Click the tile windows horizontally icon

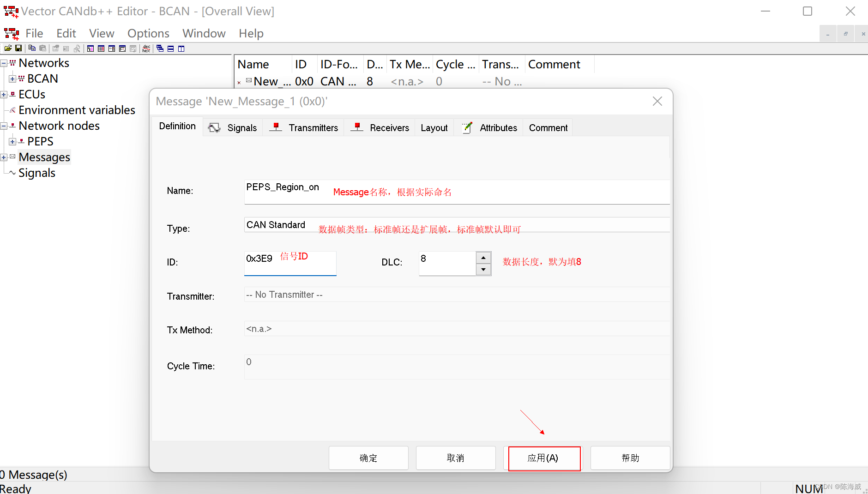tap(170, 48)
